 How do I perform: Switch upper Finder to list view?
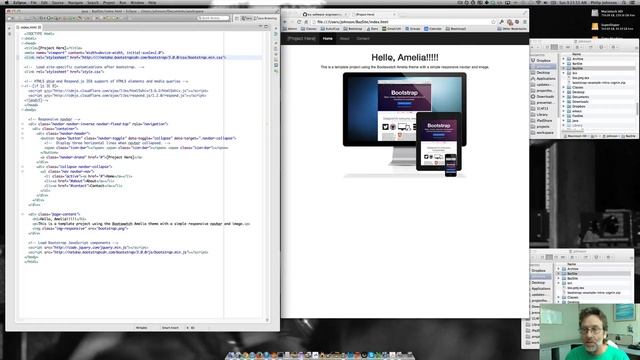pos(554,47)
